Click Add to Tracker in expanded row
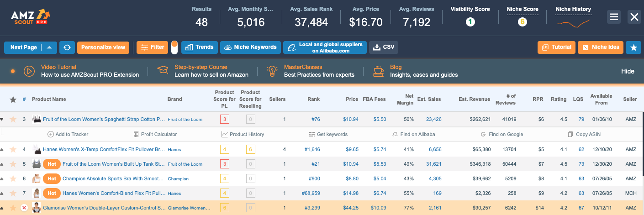The width and height of the screenshot is (644, 215). pos(68,134)
